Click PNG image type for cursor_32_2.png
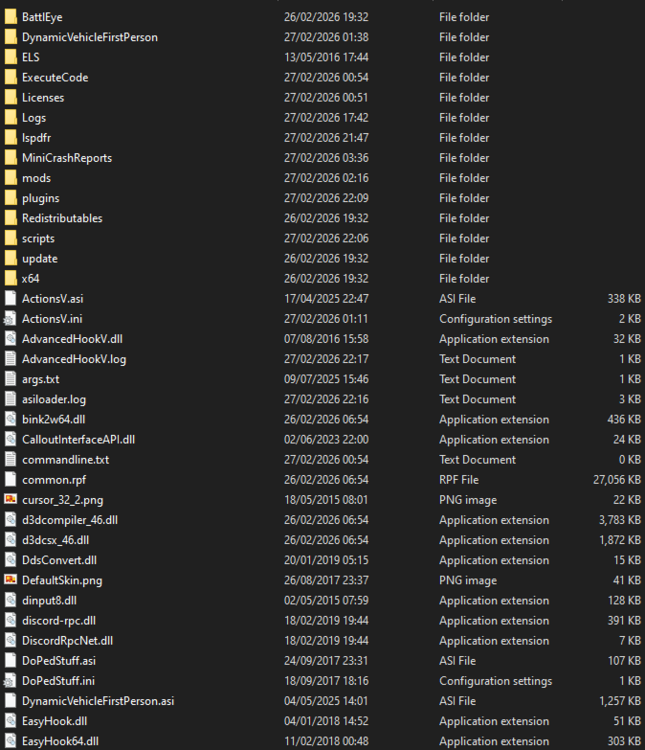645x750 pixels. click(x=468, y=500)
